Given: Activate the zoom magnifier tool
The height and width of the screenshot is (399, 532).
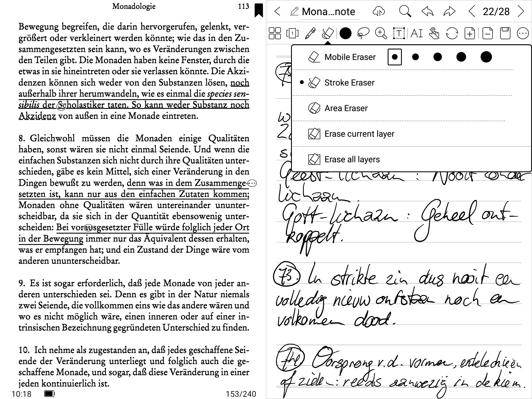Looking at the screenshot, I should (x=381, y=33).
